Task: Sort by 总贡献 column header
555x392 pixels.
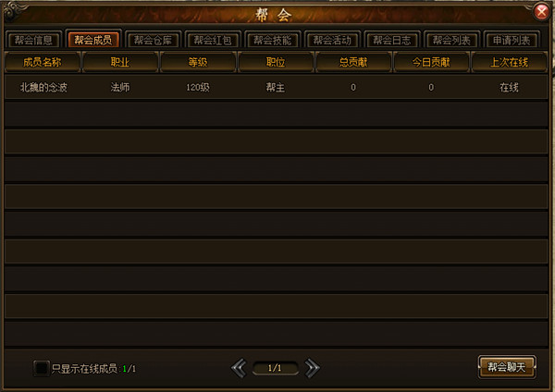Action: tap(353, 62)
